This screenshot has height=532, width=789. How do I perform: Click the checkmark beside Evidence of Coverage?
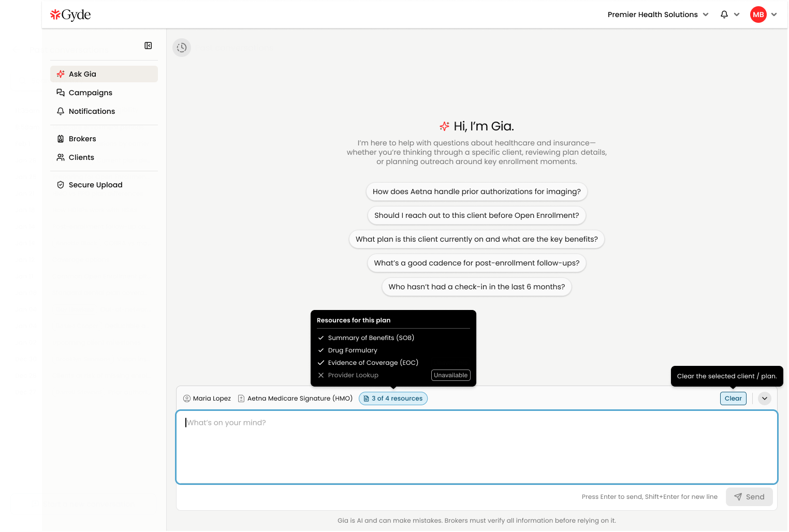click(x=321, y=363)
